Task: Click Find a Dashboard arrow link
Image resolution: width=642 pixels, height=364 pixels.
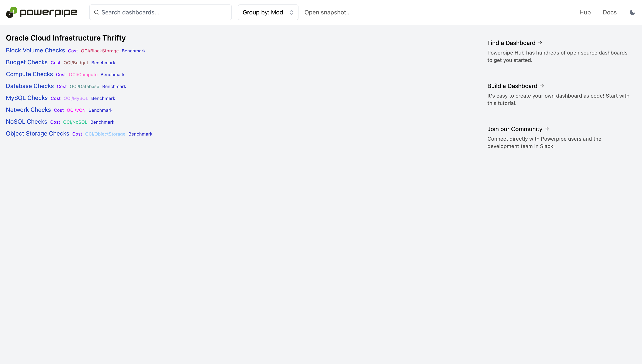Action: [514, 43]
